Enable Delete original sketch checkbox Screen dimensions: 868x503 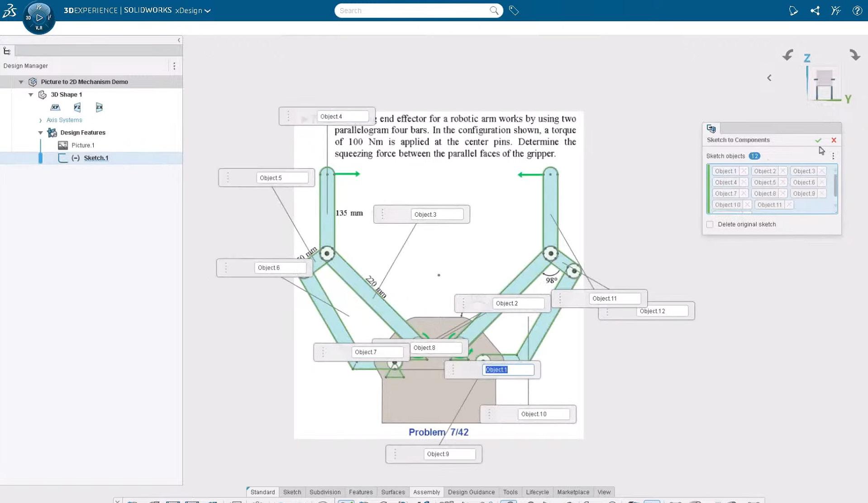click(710, 224)
